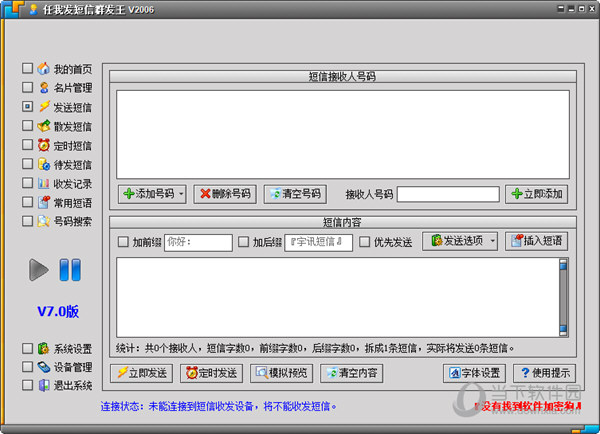Check the 收发记录 checkbox
This screenshot has height=434, width=600.
[x=27, y=183]
